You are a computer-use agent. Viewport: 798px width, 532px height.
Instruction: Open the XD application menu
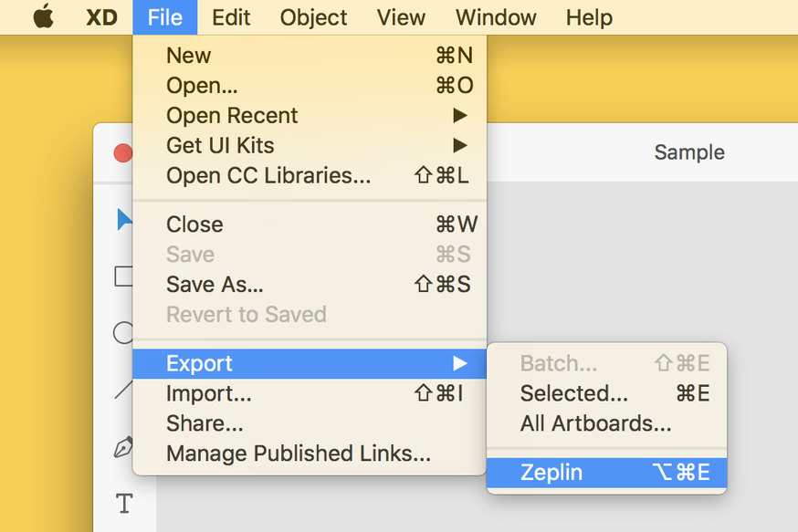point(101,17)
